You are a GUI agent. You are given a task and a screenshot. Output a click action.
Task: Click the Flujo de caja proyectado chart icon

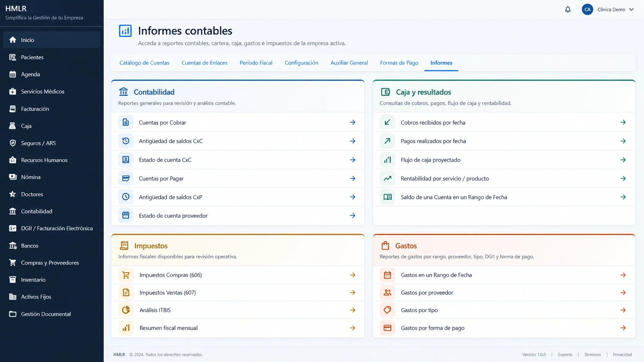(x=387, y=160)
